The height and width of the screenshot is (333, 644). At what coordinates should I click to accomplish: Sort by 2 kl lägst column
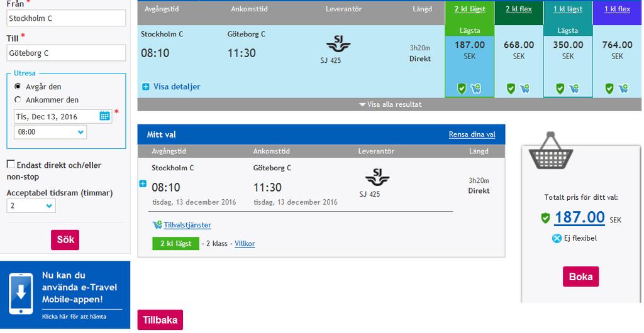470,9
